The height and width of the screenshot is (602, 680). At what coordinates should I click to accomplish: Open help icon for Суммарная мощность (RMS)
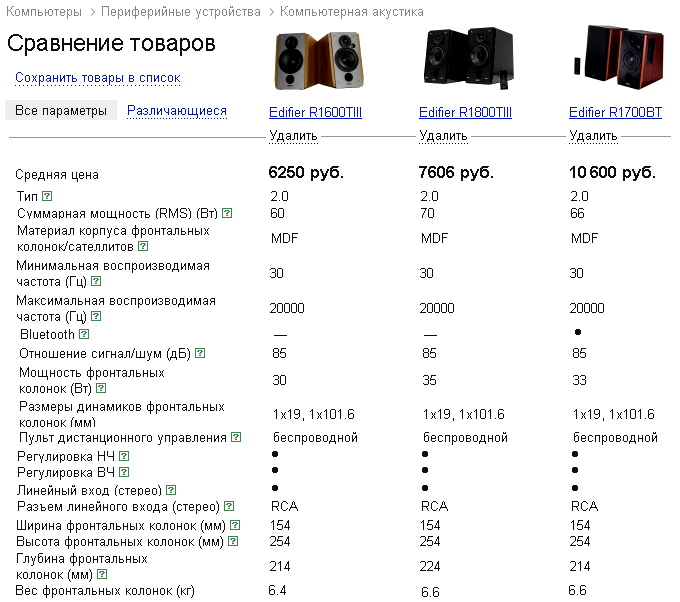[x=227, y=213]
